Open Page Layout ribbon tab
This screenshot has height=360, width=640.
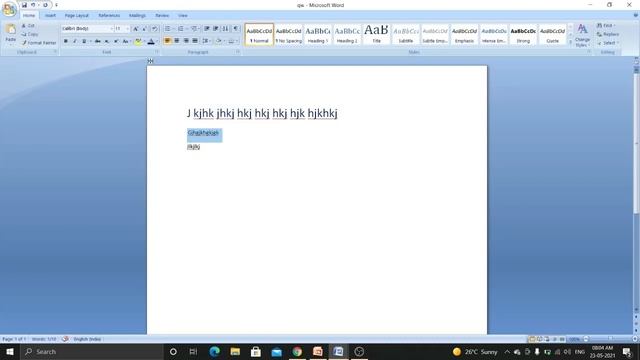pos(76,16)
